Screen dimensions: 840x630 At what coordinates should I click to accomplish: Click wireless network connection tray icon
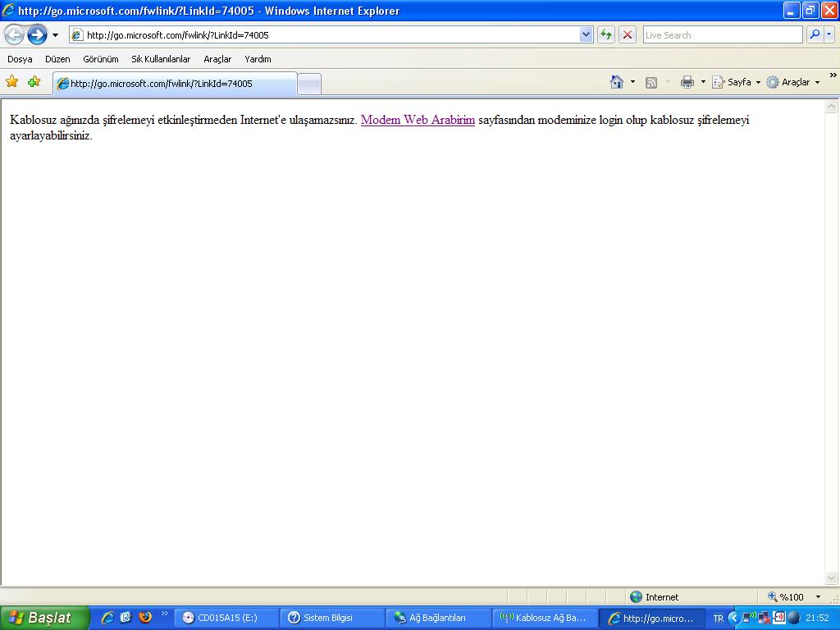pyautogui.click(x=749, y=617)
